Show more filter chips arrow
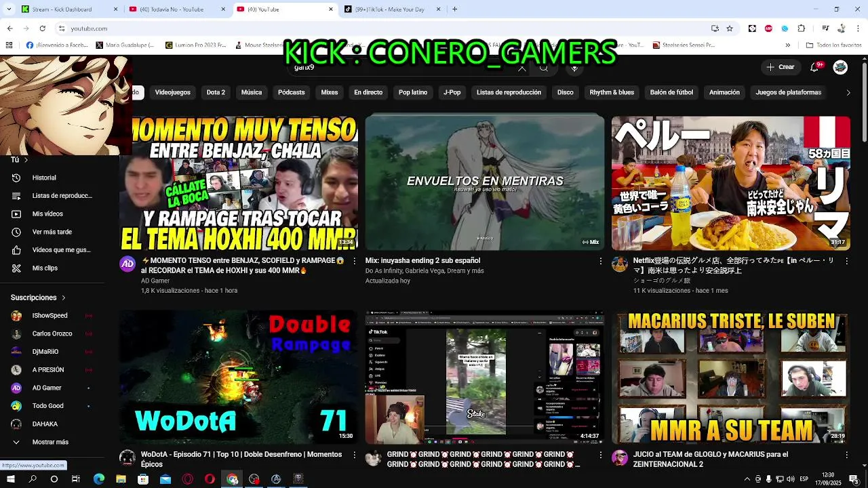Screen dimensions: 868x488 848,93
